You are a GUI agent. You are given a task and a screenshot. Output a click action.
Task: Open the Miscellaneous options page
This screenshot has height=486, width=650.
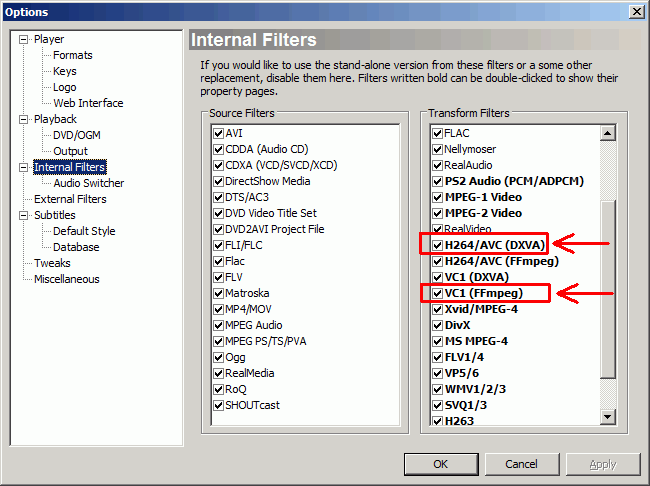pos(67,279)
